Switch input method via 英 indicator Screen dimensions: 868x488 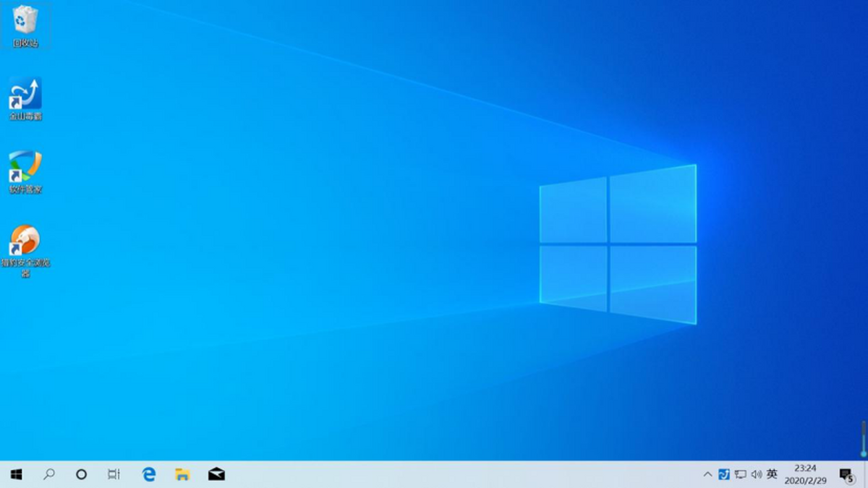(772, 474)
